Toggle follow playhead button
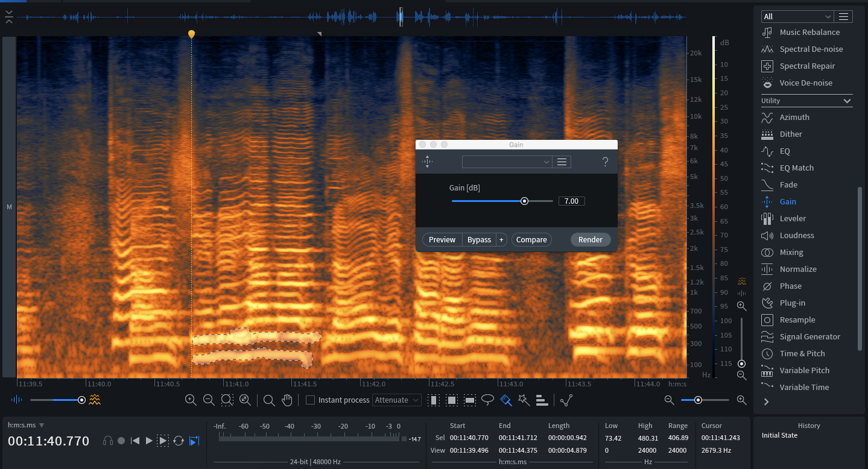 194,441
